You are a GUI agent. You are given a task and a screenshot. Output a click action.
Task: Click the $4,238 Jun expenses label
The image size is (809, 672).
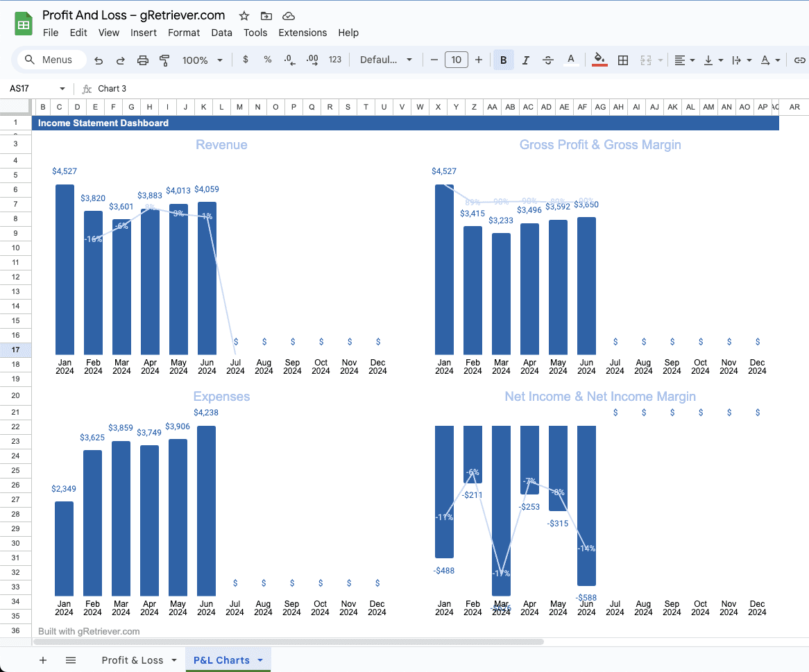(206, 413)
